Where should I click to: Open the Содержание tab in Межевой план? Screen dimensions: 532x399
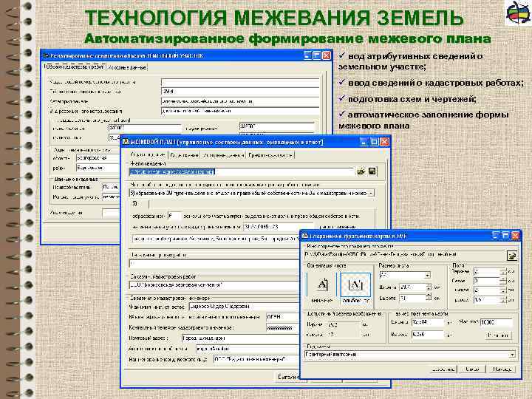184,155
